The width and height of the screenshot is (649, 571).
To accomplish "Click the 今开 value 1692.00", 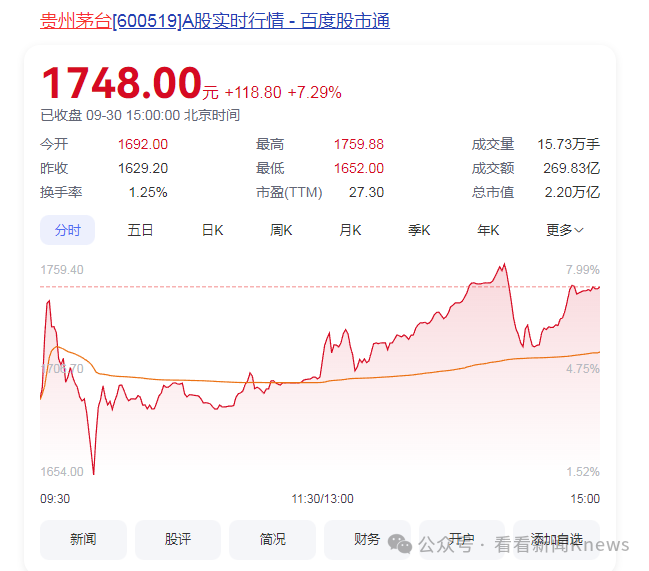I will pos(143,144).
